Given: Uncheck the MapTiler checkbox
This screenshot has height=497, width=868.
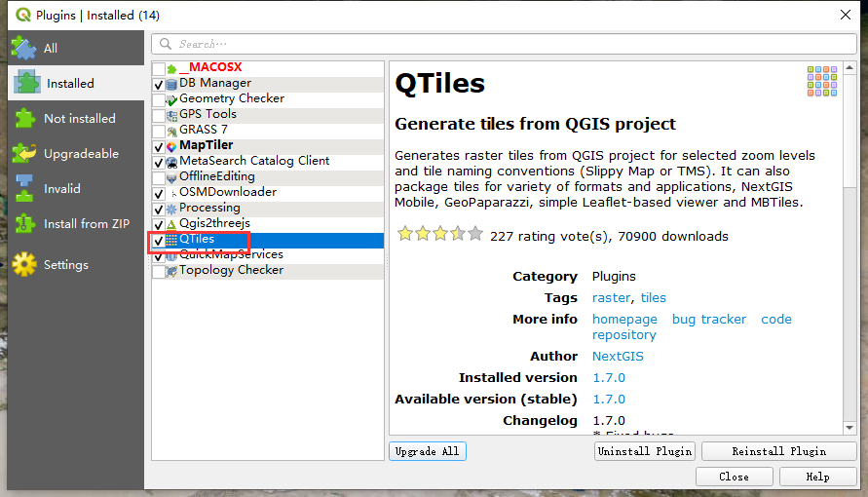Looking at the screenshot, I should coord(159,146).
